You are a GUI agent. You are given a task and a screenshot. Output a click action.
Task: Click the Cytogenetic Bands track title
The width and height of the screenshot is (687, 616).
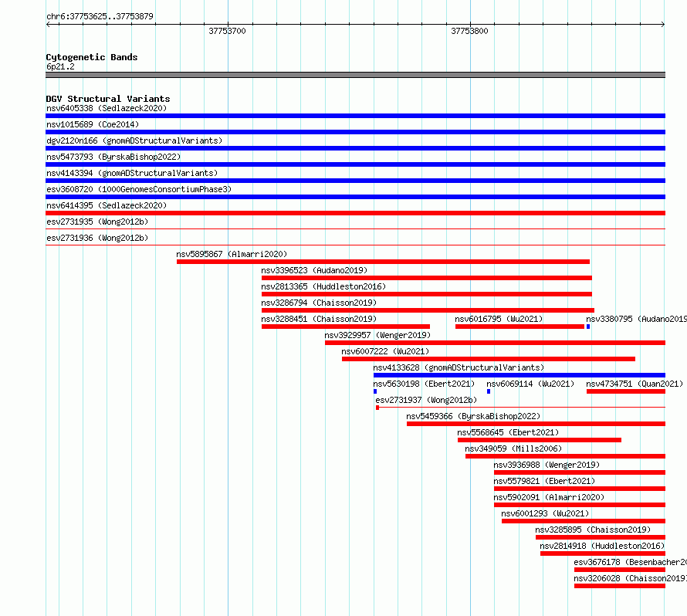(92, 57)
